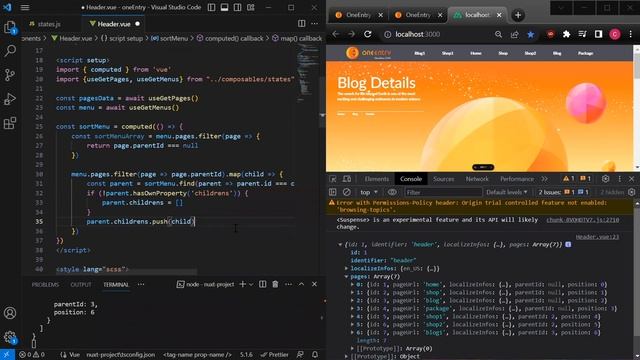Click the Home link in site navigation
Image resolution: width=640 pixels, height=360 pixels.
click(476, 53)
